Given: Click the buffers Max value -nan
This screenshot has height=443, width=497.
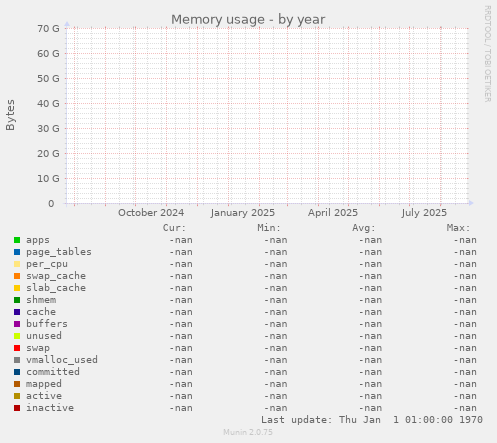Looking at the screenshot, I should pyautogui.click(x=465, y=324).
